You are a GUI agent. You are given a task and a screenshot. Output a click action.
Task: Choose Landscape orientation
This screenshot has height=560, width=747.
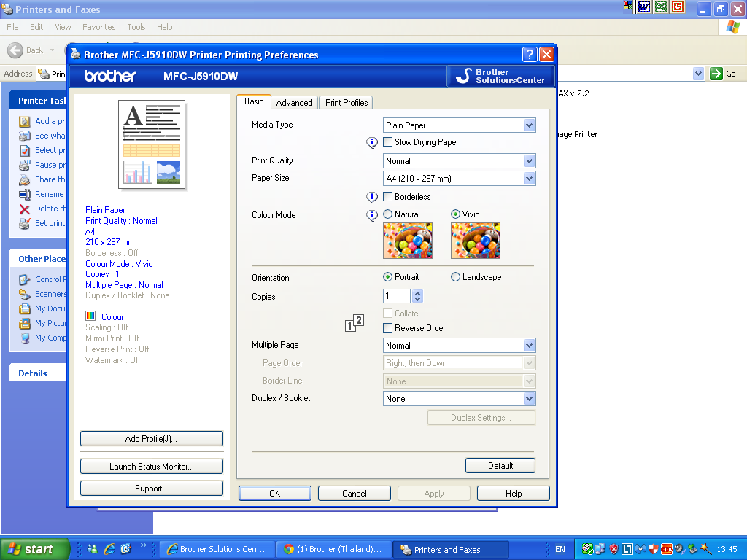pos(455,276)
